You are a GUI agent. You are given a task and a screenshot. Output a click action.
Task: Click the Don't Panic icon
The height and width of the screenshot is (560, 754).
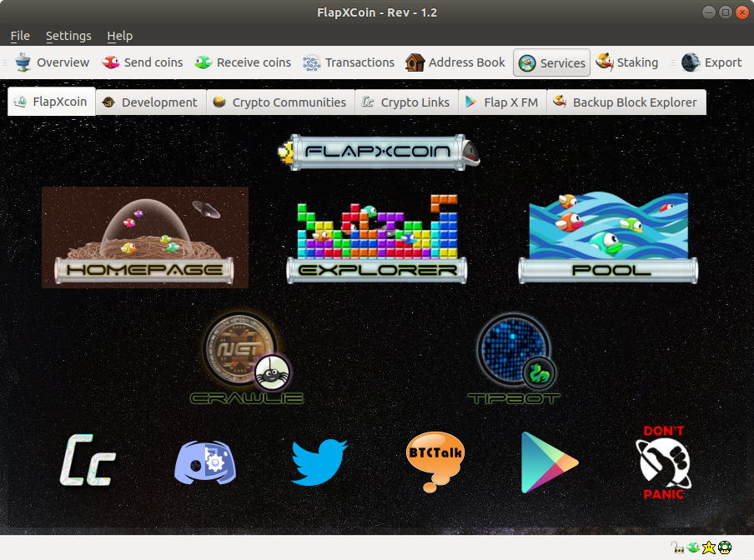pyautogui.click(x=664, y=462)
